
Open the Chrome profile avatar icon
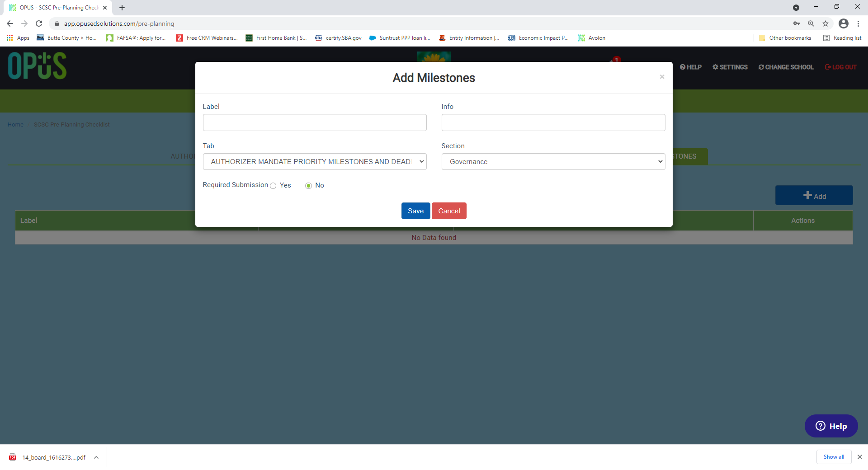click(x=844, y=23)
